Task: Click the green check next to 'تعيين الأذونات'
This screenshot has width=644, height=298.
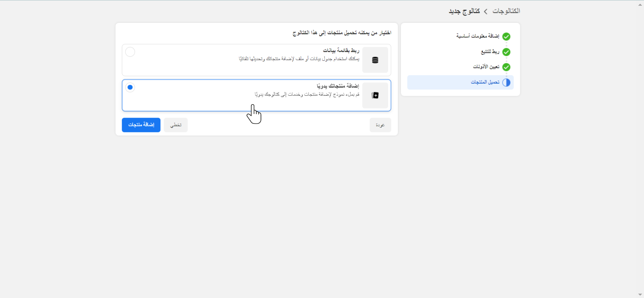Action: [506, 67]
